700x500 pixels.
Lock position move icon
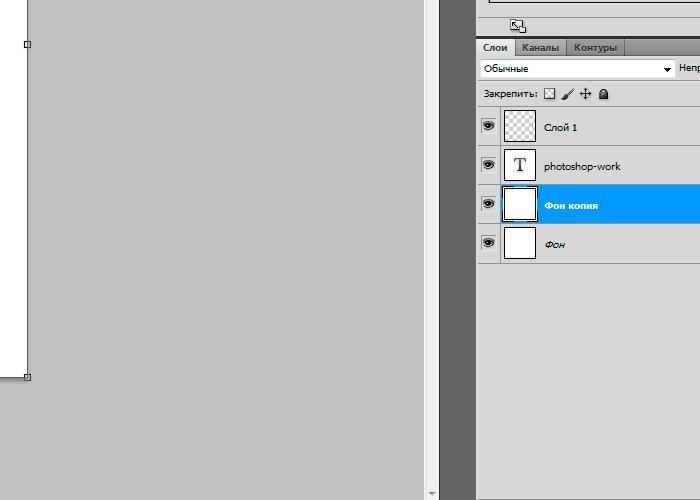pos(585,94)
